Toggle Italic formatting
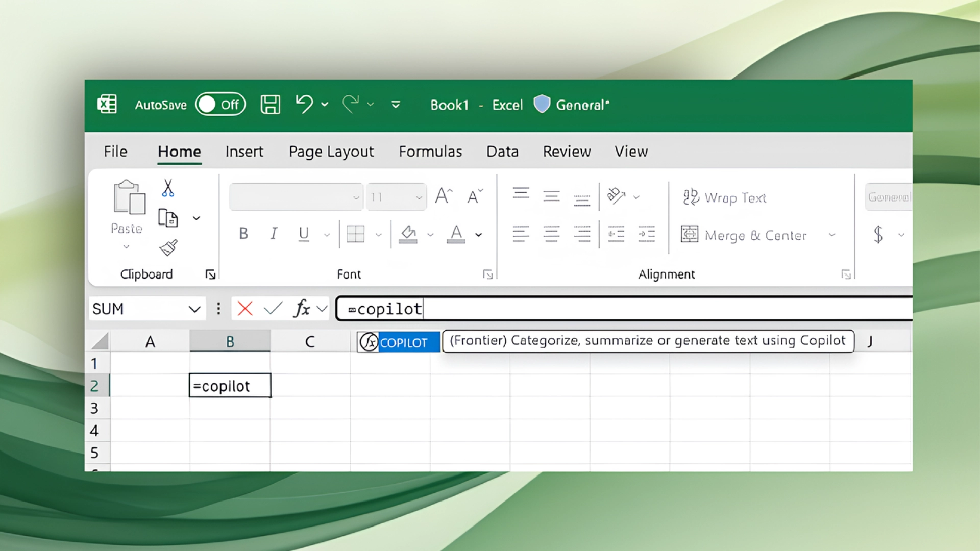 274,234
